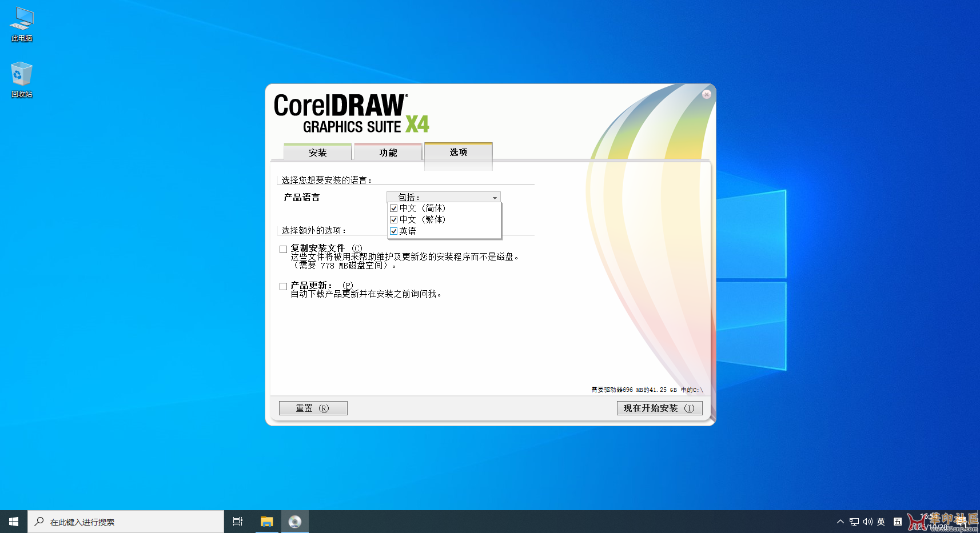Click 现在开始安装 to start installation
The height and width of the screenshot is (533, 980).
click(x=659, y=407)
